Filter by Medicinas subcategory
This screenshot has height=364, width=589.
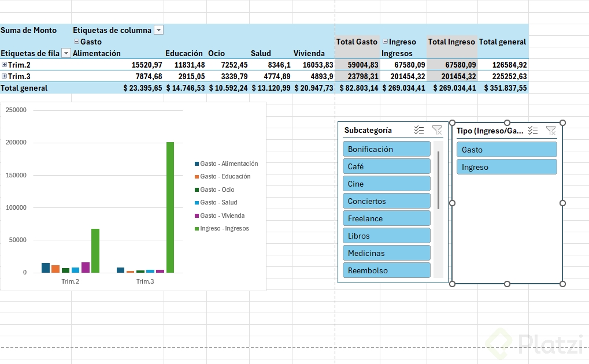(387, 253)
